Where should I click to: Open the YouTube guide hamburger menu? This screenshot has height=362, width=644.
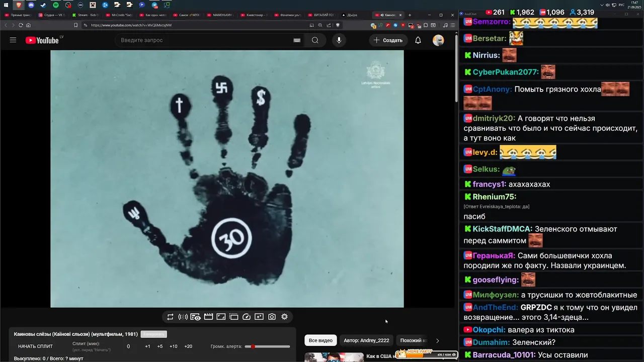[x=13, y=40]
